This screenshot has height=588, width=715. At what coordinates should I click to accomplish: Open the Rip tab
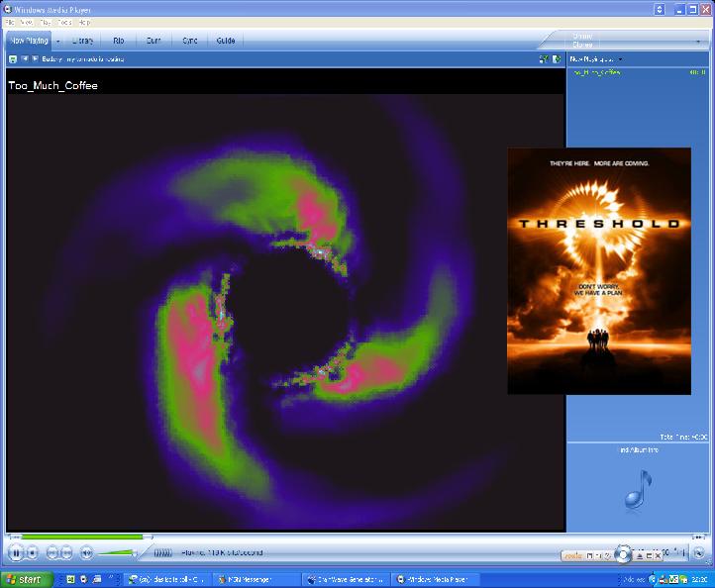(119, 41)
